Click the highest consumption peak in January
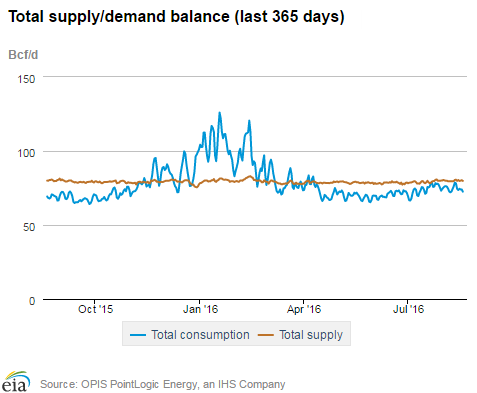 pos(219,113)
